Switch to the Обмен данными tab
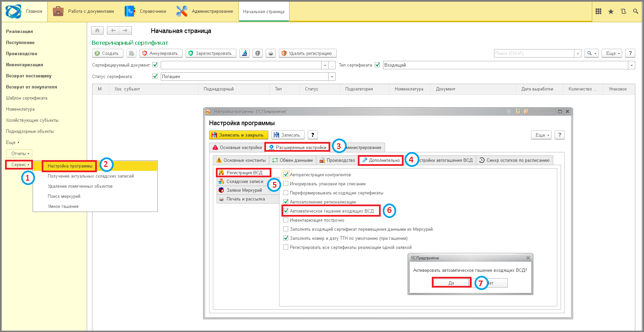This screenshot has height=332, width=644. click(x=293, y=160)
